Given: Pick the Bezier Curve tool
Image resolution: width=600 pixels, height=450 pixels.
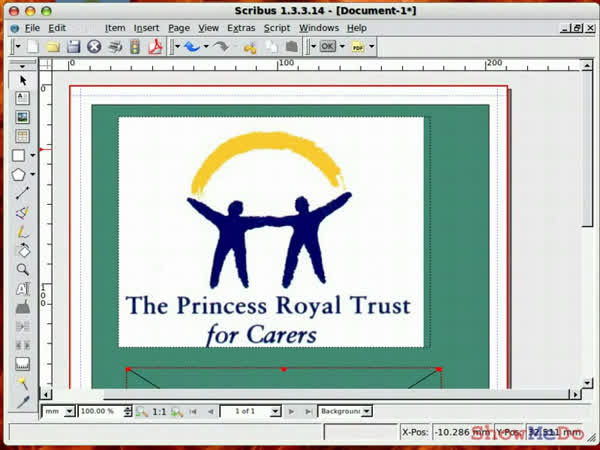Looking at the screenshot, I should pos(23,212).
